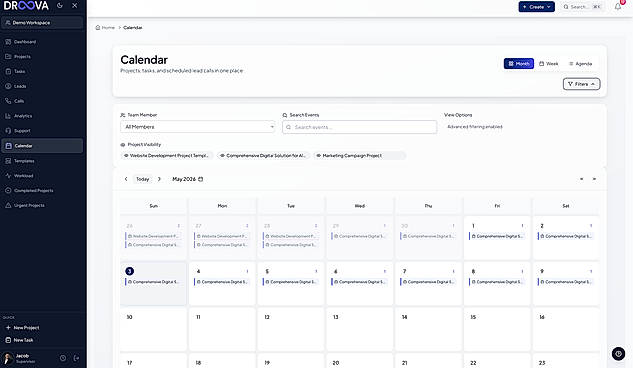Open Dashboard in the sidebar
The width and height of the screenshot is (633, 368).
42,42
